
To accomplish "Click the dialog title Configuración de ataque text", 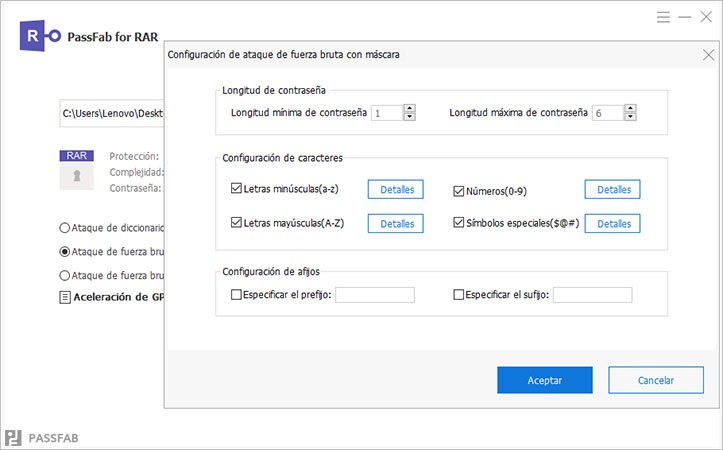I will point(284,54).
